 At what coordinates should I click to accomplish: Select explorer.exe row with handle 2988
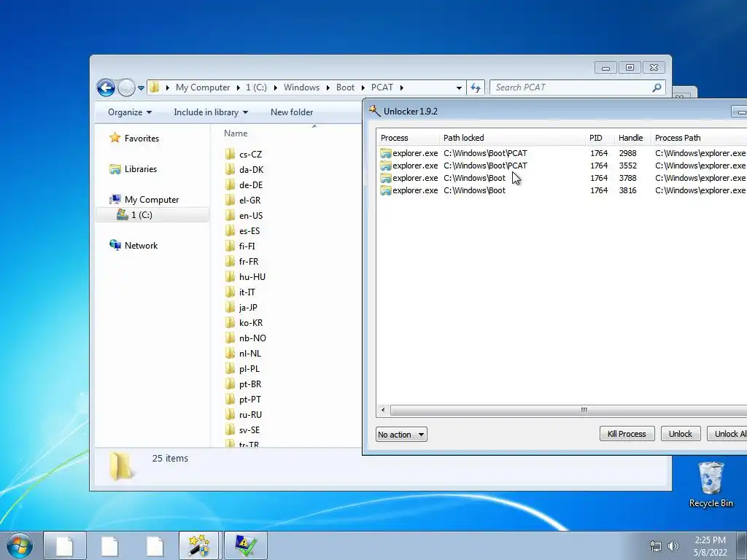(x=562, y=153)
